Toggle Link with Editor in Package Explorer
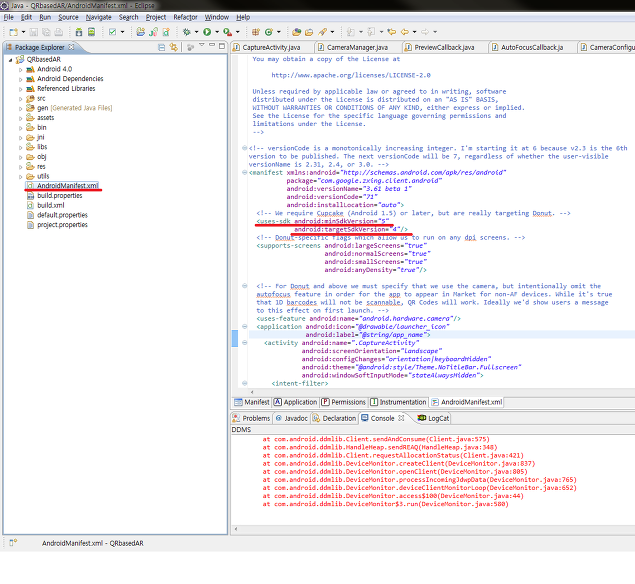Image resolution: width=635 pixels, height=584 pixels. 174,47
